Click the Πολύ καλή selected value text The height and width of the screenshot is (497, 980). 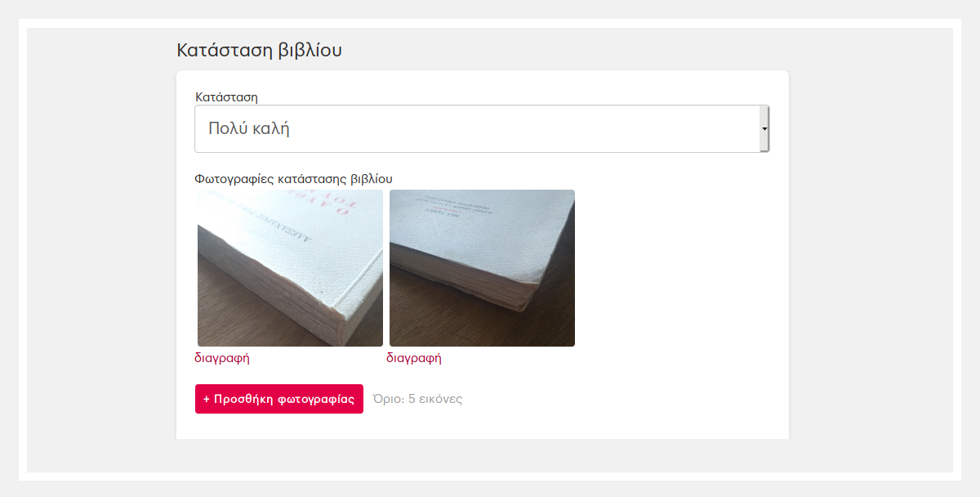(249, 128)
